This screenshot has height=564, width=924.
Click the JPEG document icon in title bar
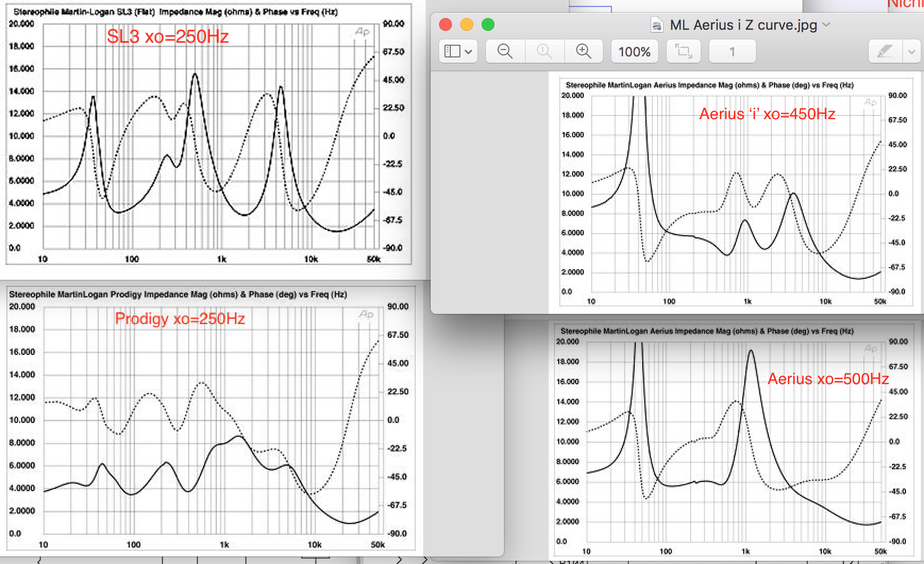657,25
